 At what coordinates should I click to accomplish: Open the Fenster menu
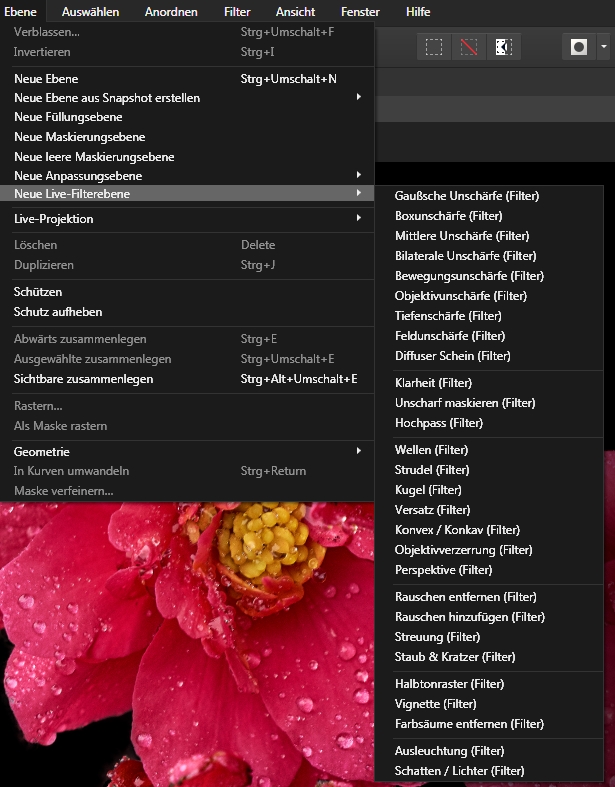point(360,11)
